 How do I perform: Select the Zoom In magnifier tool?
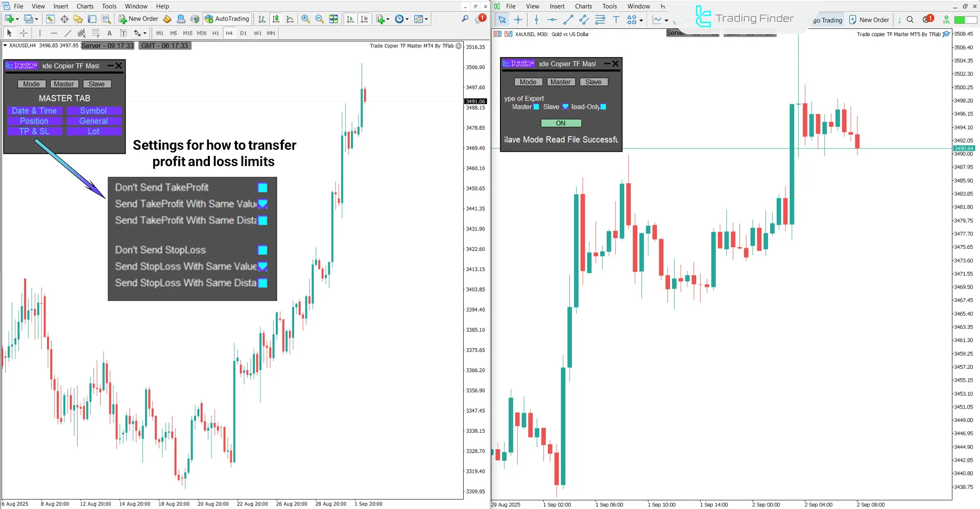pos(305,19)
